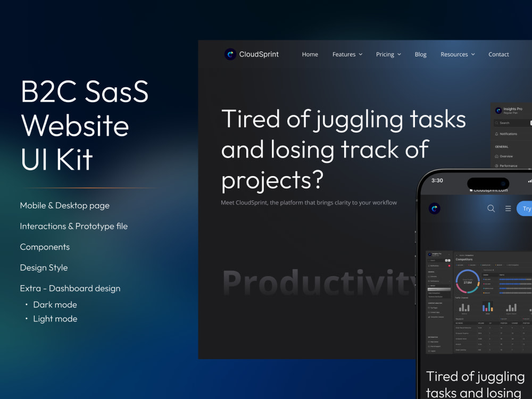
Task: Click 'Interactions & Prototype file' text
Action: pos(73,226)
